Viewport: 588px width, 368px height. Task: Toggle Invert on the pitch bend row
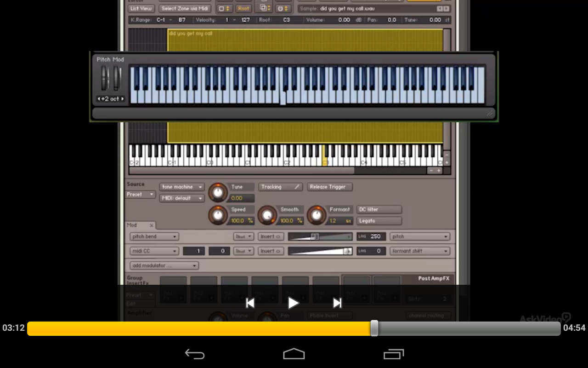(271, 236)
